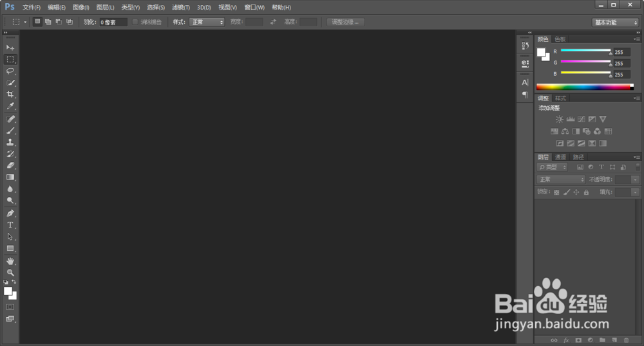The height and width of the screenshot is (346, 644).
Task: Select the Blur tool
Action: coord(10,189)
